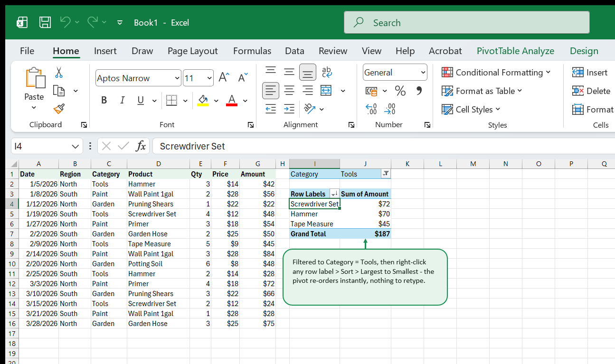Screen dimensions: 615x364
Task: Increase font size with the large A
Action: [224, 78]
